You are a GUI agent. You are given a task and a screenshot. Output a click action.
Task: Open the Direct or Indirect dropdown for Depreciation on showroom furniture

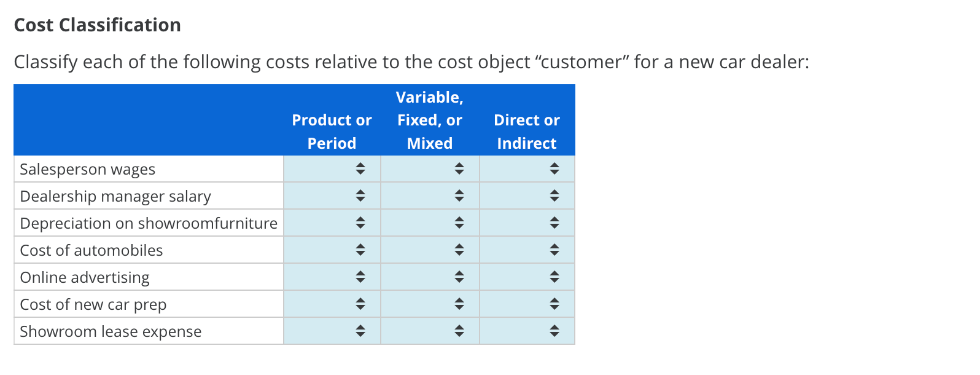click(x=554, y=223)
